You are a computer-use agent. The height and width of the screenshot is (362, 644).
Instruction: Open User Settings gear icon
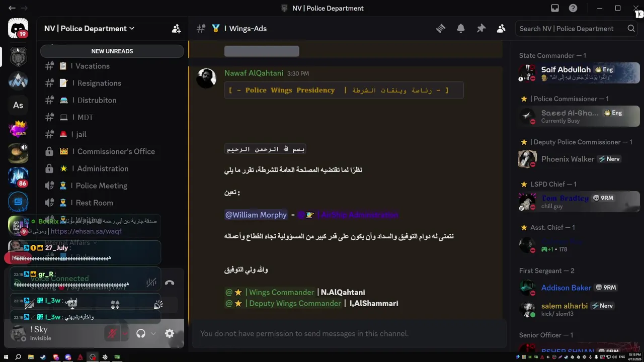(x=170, y=333)
